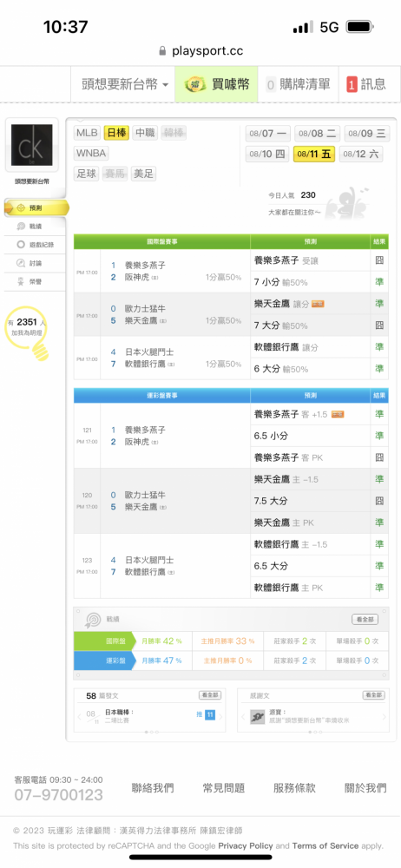The image size is (401, 868).
Task: Choose the 08/09 三 date
Action: click(366, 134)
